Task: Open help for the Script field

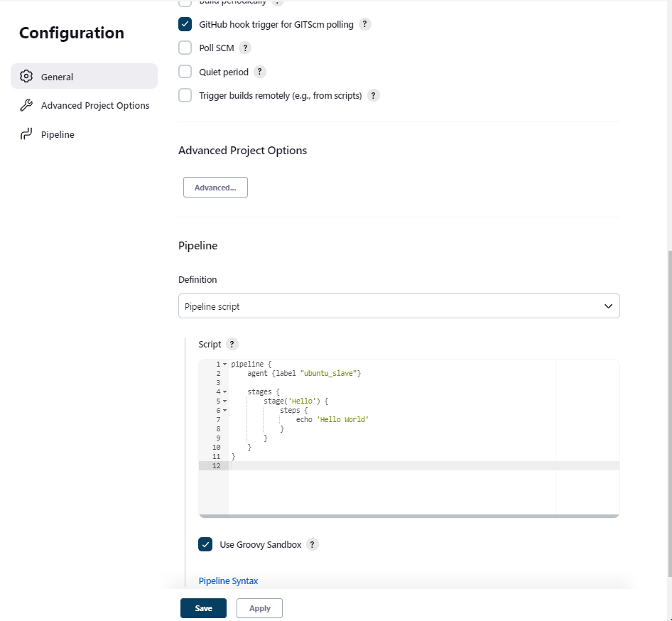Action: tap(232, 344)
